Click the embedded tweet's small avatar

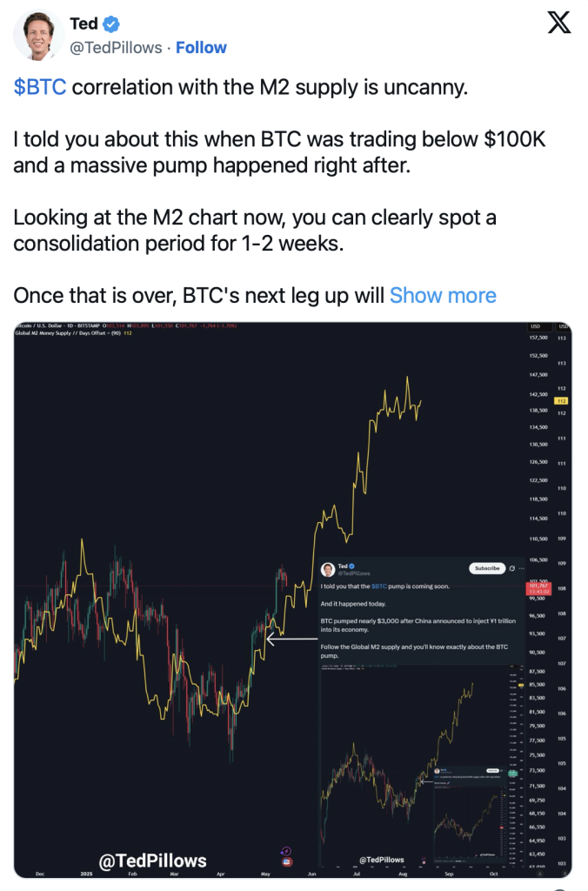coord(328,569)
